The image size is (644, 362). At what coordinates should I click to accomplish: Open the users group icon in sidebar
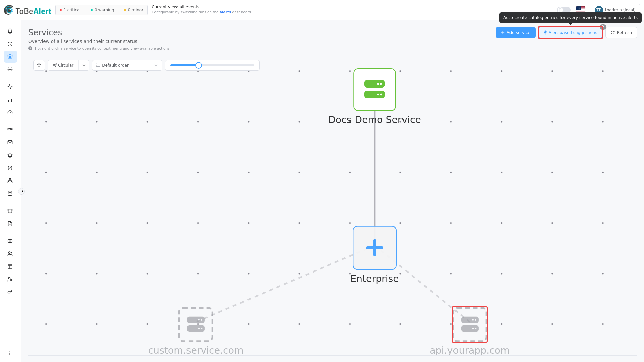(x=10, y=254)
